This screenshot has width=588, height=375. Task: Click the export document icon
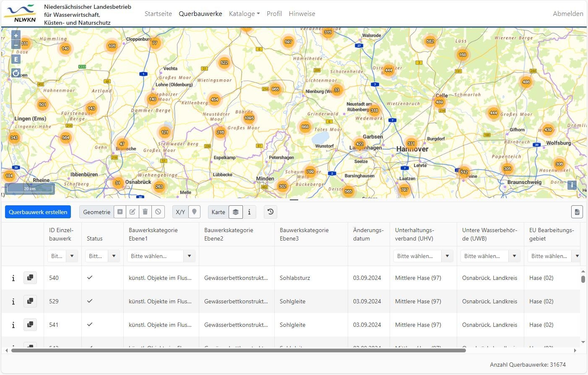[577, 212]
